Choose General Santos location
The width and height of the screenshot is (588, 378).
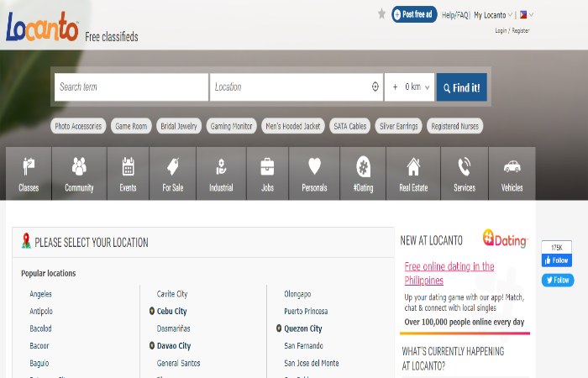click(x=178, y=363)
